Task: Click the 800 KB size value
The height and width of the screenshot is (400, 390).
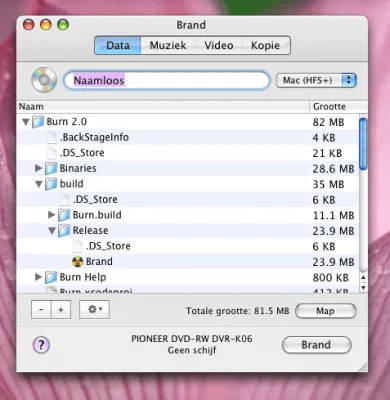Action: (331, 277)
